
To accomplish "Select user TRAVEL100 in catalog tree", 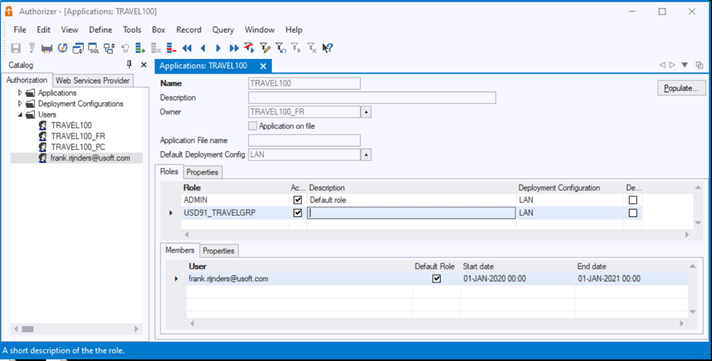I will [71, 125].
